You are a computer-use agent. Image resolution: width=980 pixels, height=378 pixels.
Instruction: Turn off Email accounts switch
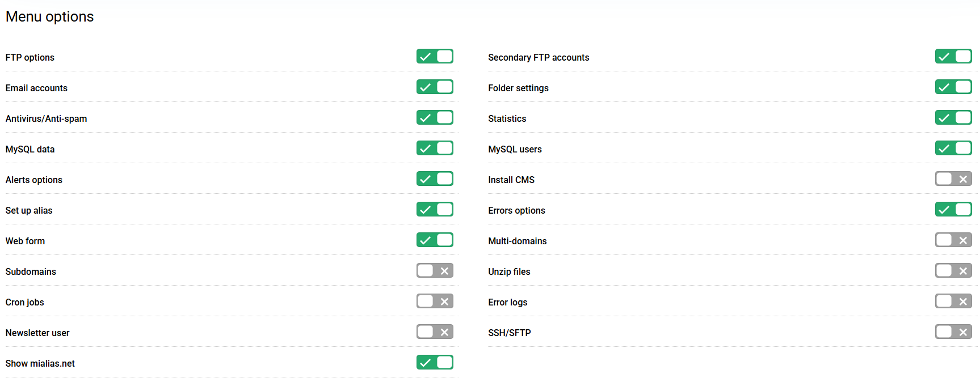(435, 87)
